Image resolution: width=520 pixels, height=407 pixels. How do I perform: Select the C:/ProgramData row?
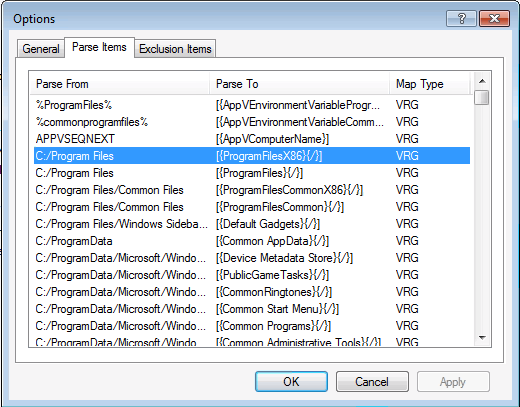[252, 241]
